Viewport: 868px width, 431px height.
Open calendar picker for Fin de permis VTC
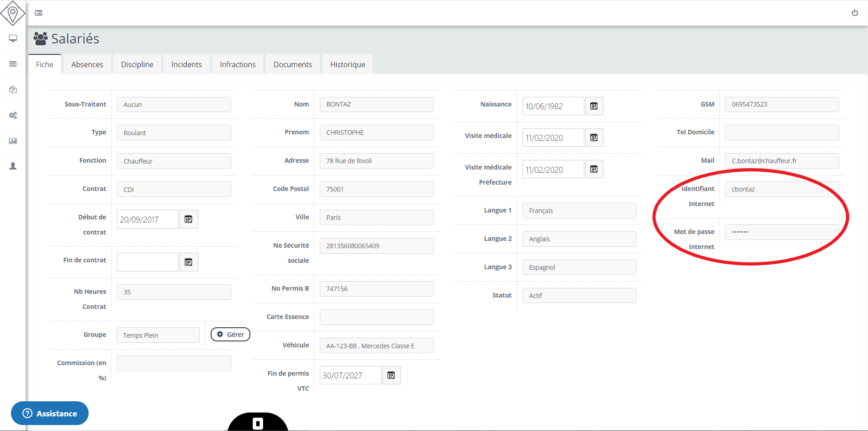pos(391,375)
